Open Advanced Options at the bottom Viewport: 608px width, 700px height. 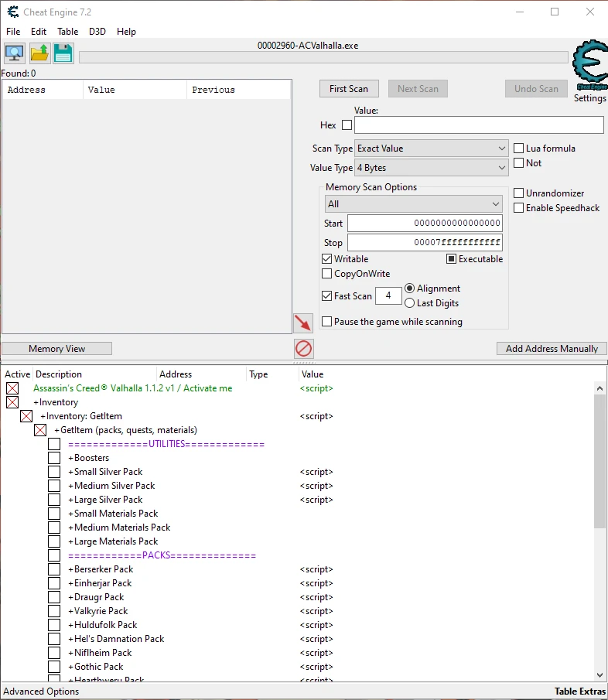click(41, 691)
